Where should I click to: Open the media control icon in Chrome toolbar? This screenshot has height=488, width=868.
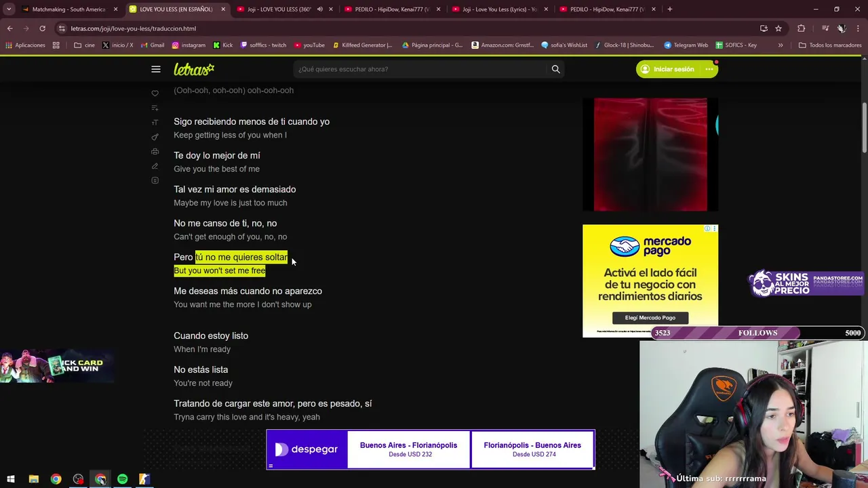[825, 28]
